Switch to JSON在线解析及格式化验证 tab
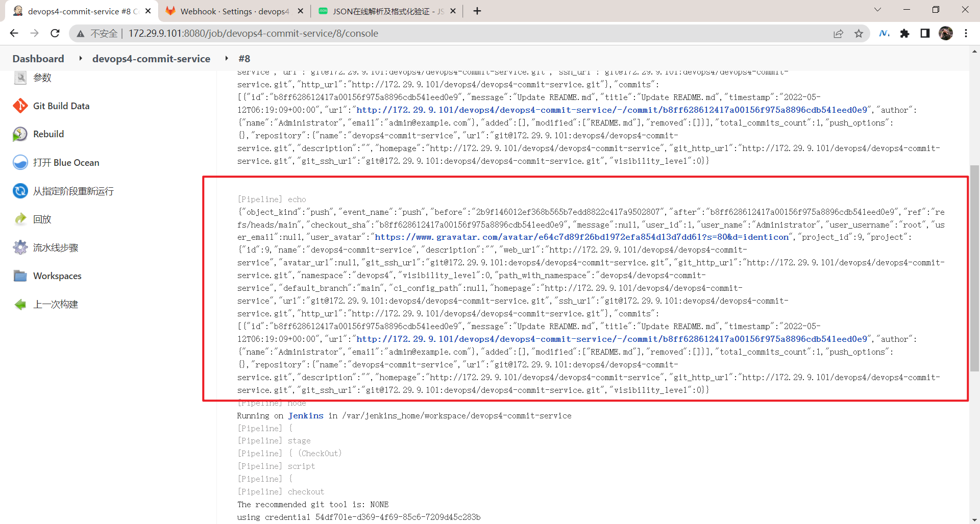This screenshot has width=980, height=524. pyautogui.click(x=386, y=11)
